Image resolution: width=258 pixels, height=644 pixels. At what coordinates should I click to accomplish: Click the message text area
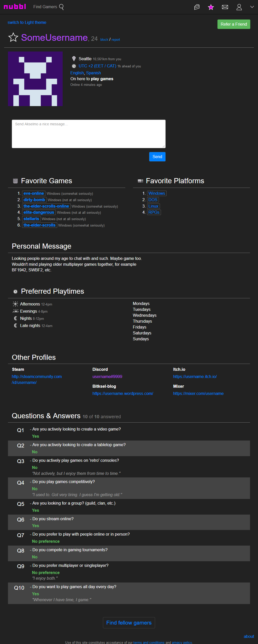[x=89, y=134]
